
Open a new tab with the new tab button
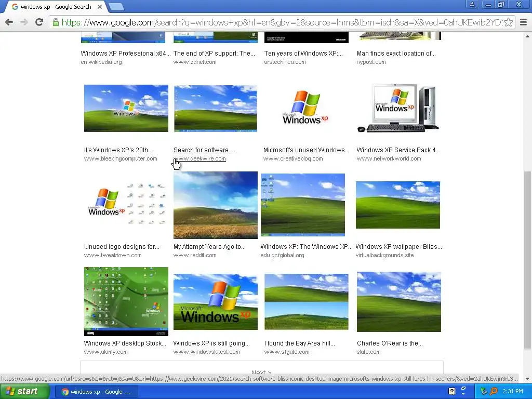pos(116,6)
